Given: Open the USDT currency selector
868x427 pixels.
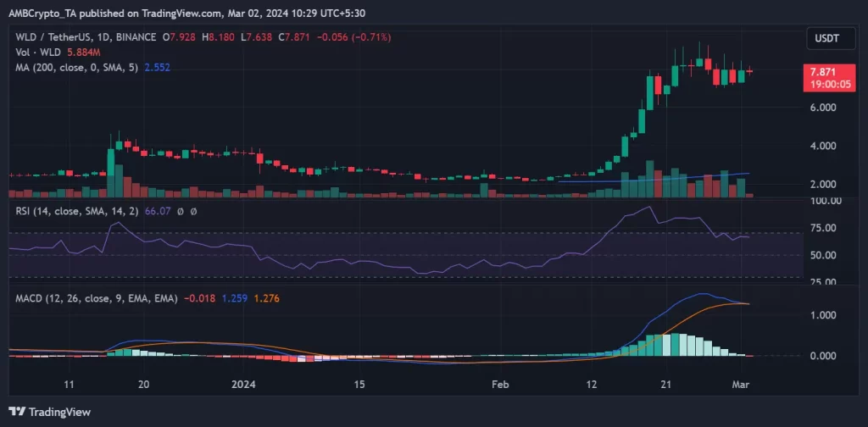Looking at the screenshot, I should 826,38.
